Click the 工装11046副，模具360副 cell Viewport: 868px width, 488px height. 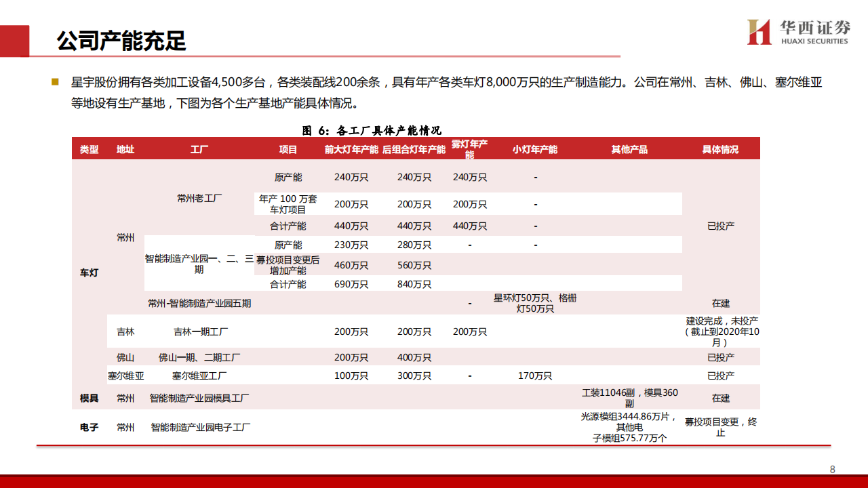630,398
